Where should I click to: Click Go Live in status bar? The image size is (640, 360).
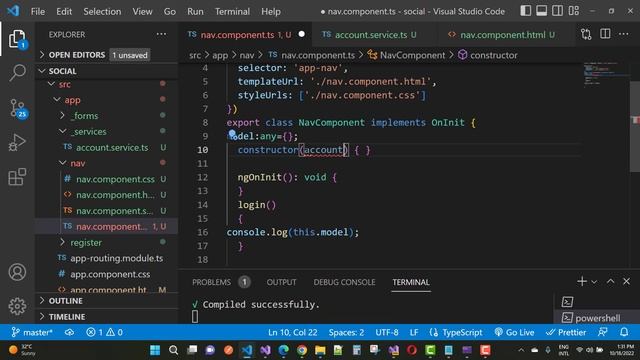click(x=514, y=333)
